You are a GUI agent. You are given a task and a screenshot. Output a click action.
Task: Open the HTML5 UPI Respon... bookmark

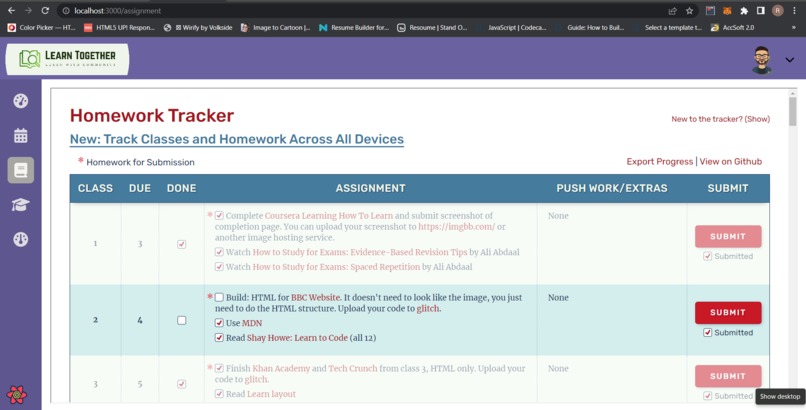tap(119, 28)
